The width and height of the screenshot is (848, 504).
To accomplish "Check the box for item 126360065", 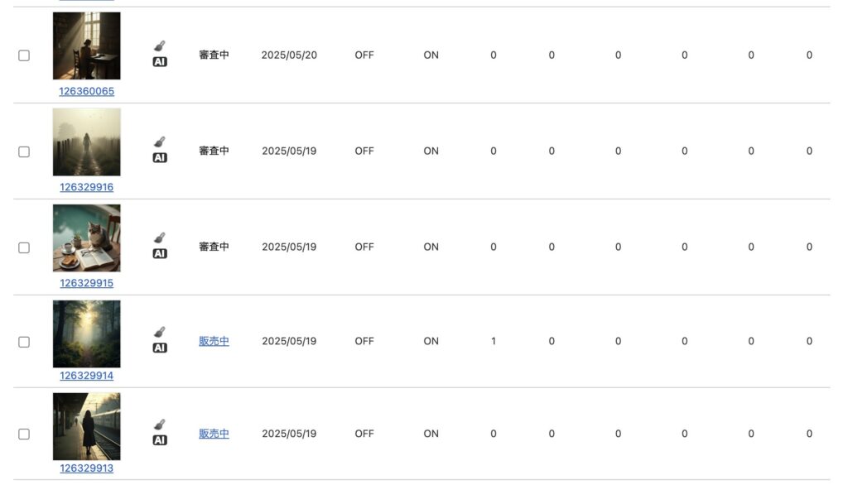I will [x=24, y=55].
